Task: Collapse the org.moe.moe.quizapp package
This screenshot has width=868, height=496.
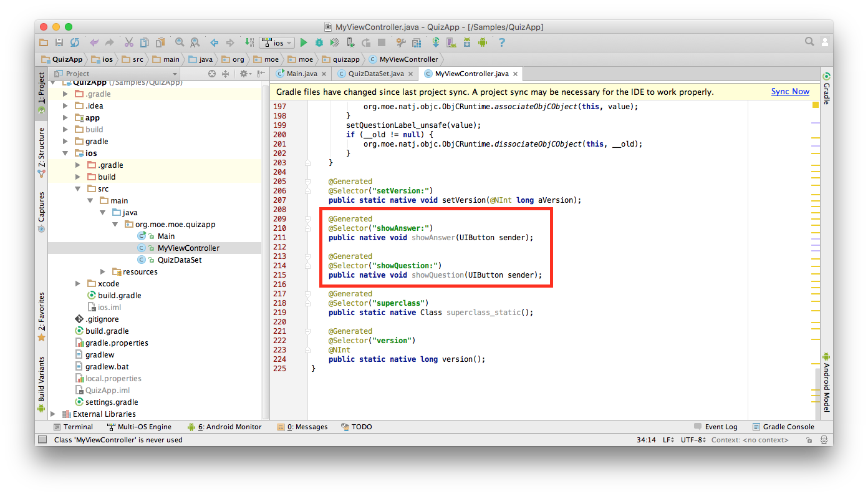Action: [x=115, y=225]
